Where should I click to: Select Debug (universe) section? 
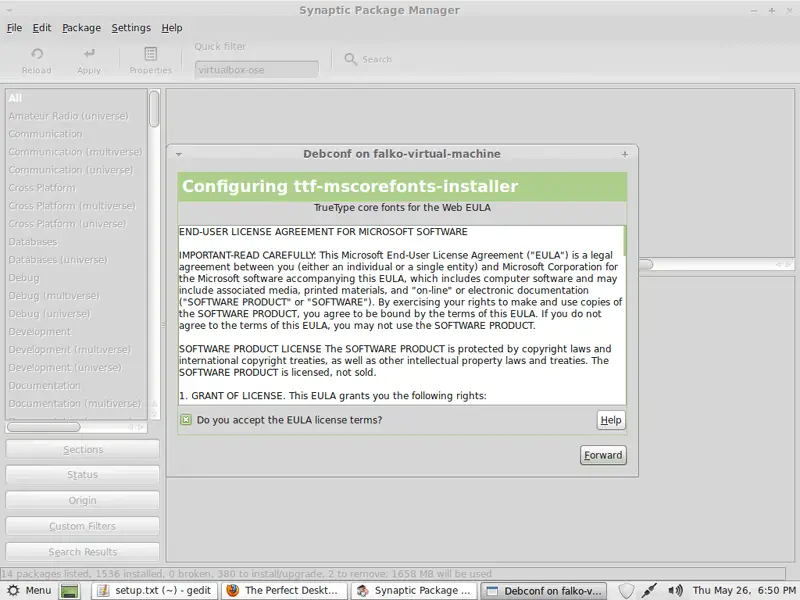coord(77,314)
